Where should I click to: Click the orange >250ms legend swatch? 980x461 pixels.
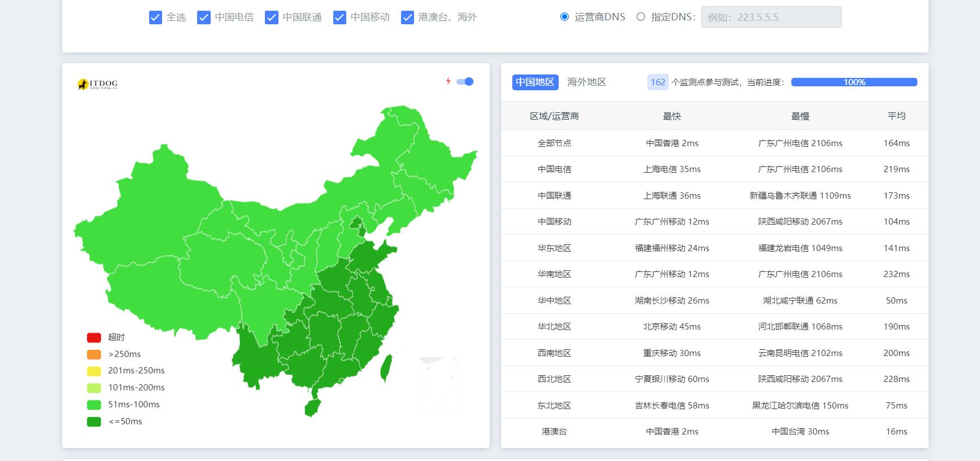coord(94,354)
